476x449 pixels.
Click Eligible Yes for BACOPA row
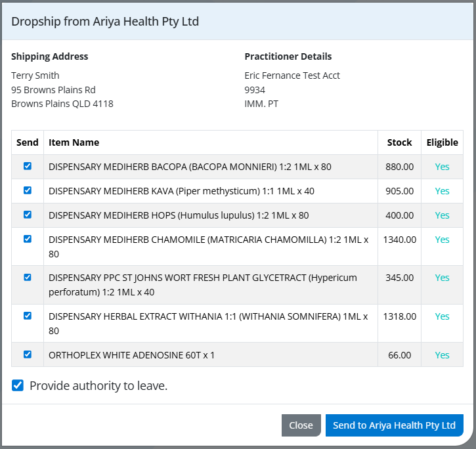coord(442,167)
